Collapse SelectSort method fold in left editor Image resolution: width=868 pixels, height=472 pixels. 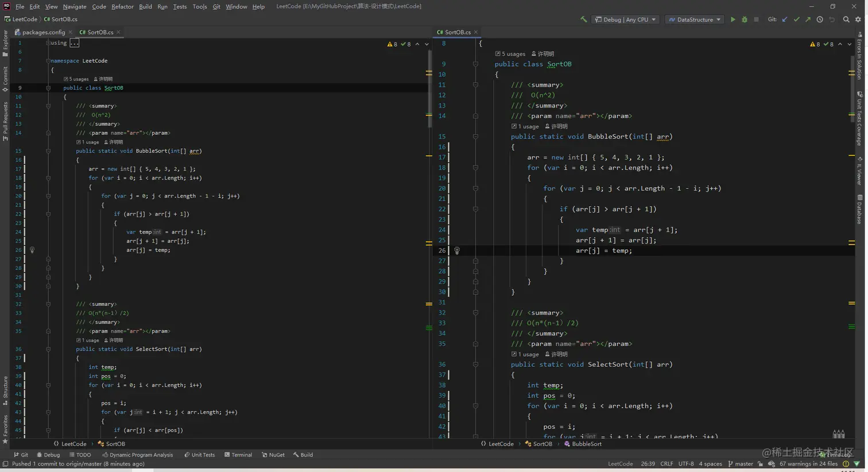click(x=48, y=349)
